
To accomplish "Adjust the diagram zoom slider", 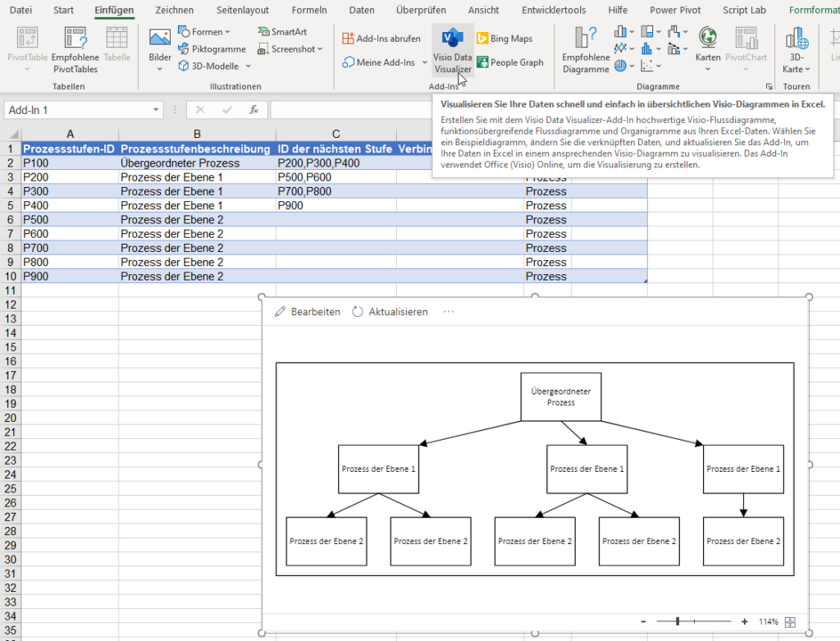I will click(x=676, y=621).
